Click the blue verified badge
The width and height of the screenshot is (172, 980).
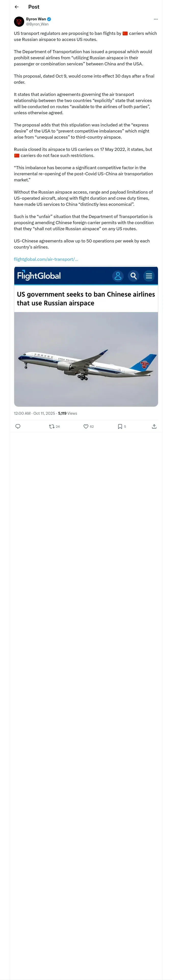(49, 19)
